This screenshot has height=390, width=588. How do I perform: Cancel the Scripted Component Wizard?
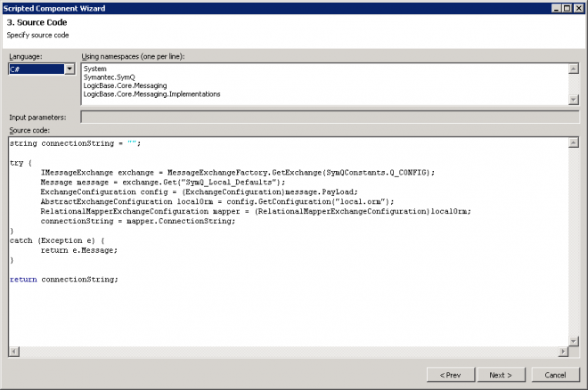point(555,375)
